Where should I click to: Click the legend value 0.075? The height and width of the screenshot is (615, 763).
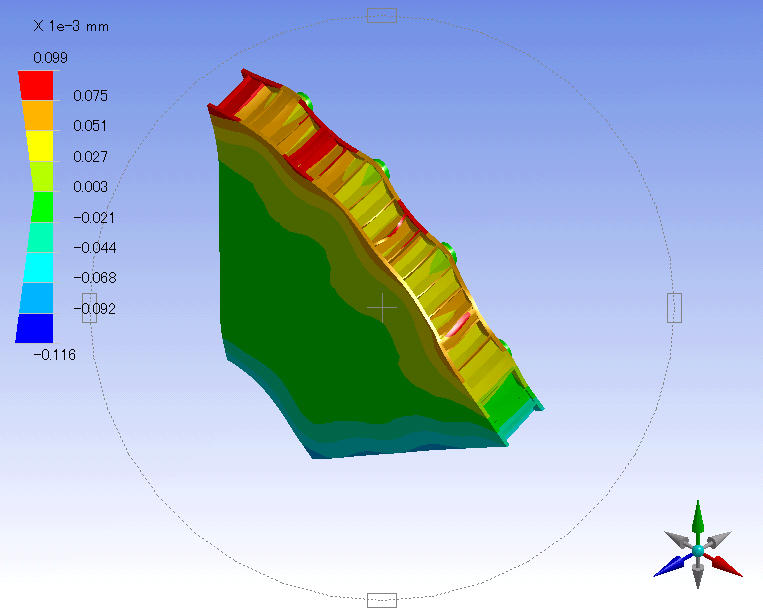(x=91, y=96)
